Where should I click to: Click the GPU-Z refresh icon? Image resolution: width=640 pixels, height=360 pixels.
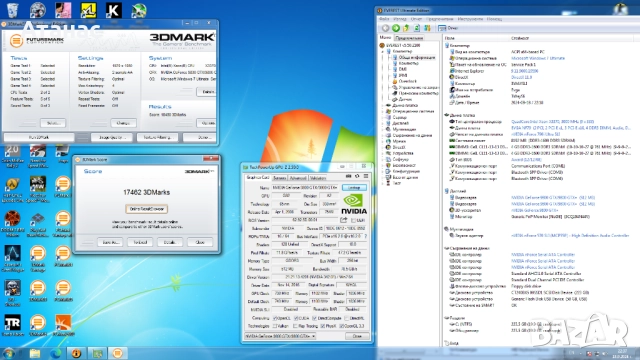coord(357,176)
